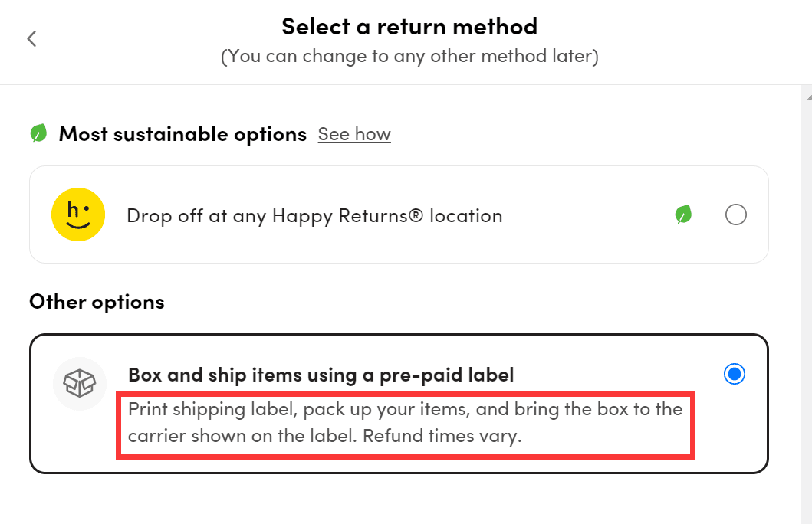Click the Most sustainable options heading
The image size is (812, 524).
coord(182,134)
